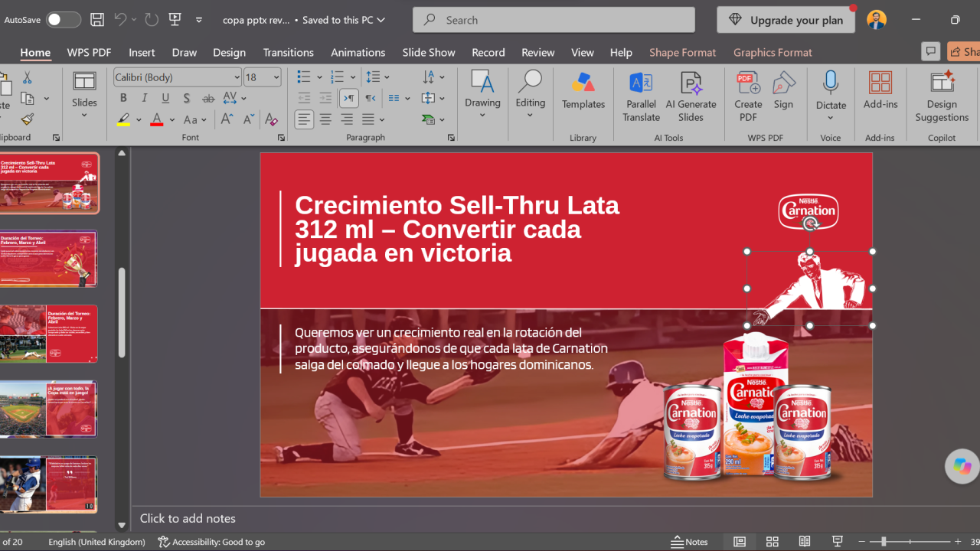
Task: Click the Accessibility: Good to go status
Action: click(211, 542)
